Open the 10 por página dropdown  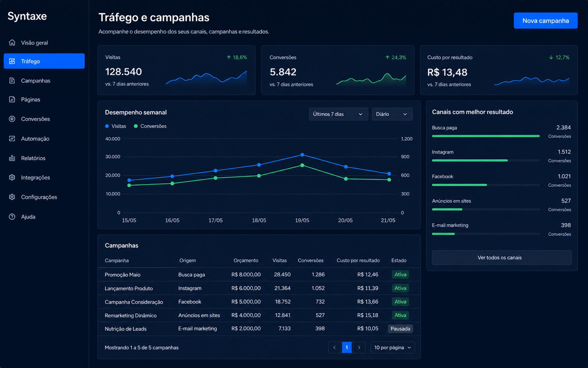coord(392,347)
